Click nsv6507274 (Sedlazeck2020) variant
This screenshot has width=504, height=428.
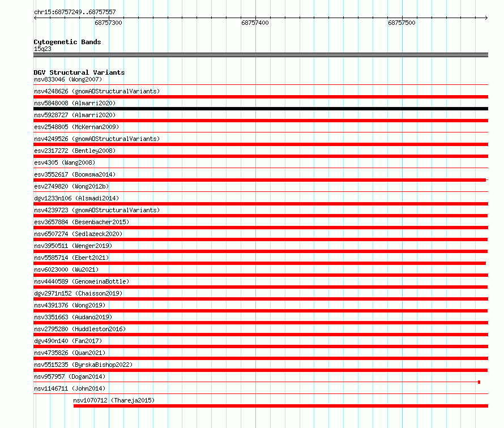click(78, 234)
